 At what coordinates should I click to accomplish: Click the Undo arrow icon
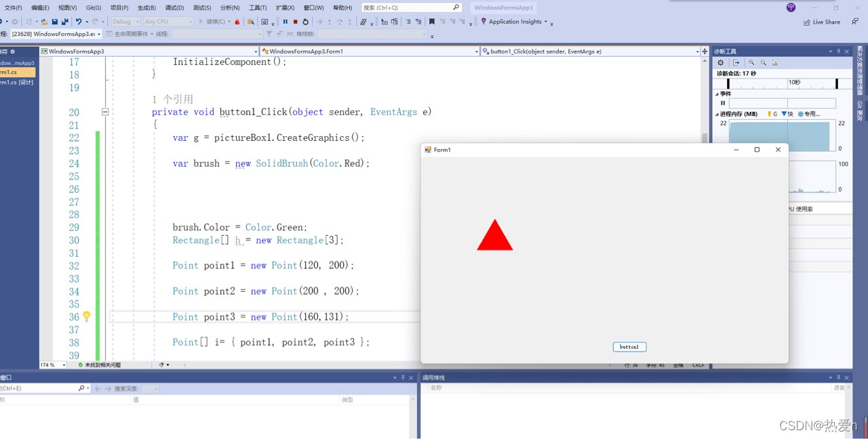(x=79, y=22)
